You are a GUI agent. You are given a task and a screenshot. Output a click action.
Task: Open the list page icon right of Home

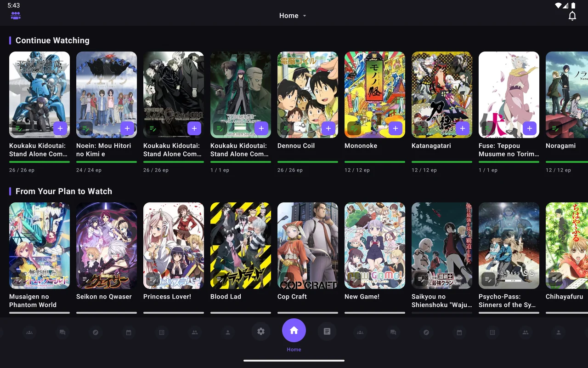point(327,331)
